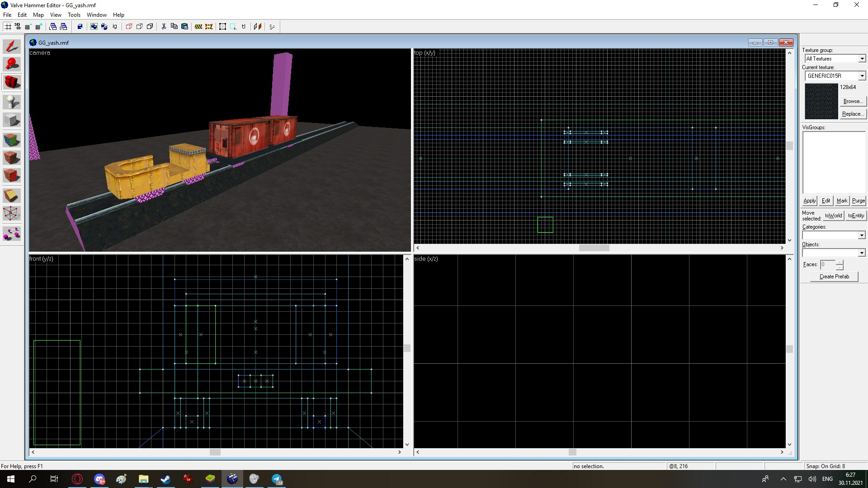The width and height of the screenshot is (868, 488).
Task: Open the Texture group dropdown
Action: (862, 59)
